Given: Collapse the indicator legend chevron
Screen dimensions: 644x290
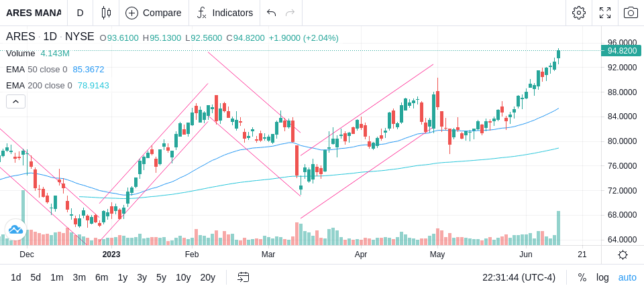Looking at the screenshot, I should [x=15, y=101].
